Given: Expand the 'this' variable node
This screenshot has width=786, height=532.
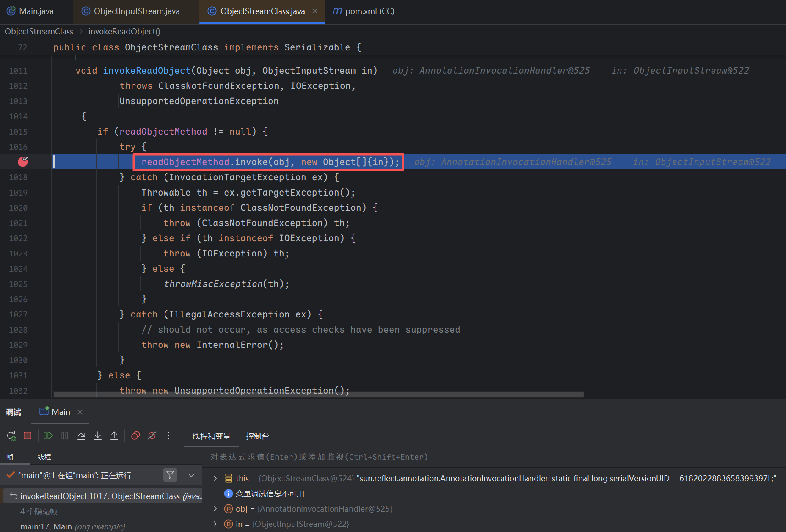Looking at the screenshot, I should click(215, 478).
